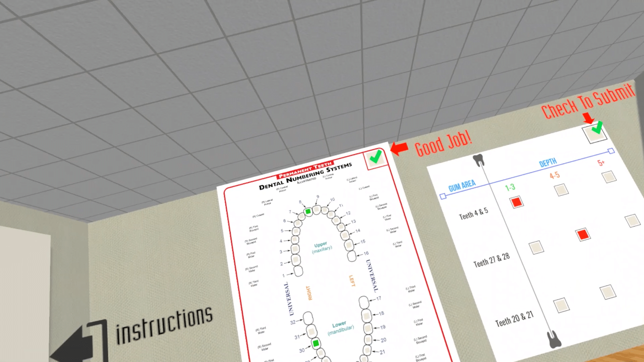Click the orange 'LEFT' chart label
The width and height of the screenshot is (644, 362).
click(352, 281)
